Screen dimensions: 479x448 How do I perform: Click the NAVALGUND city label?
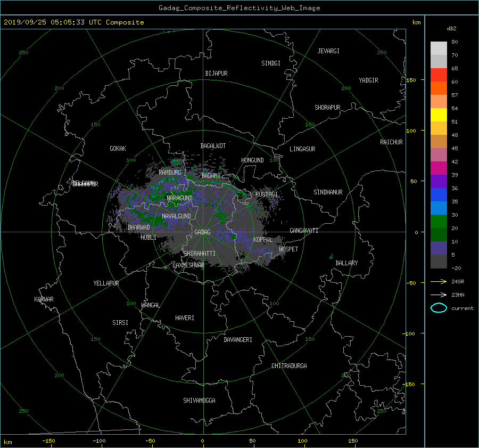coord(176,216)
